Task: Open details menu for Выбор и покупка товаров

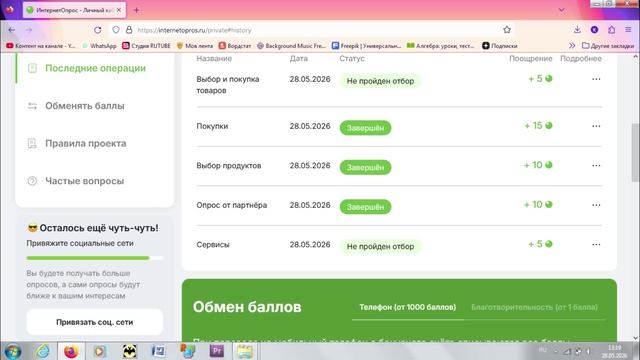Action: point(596,79)
